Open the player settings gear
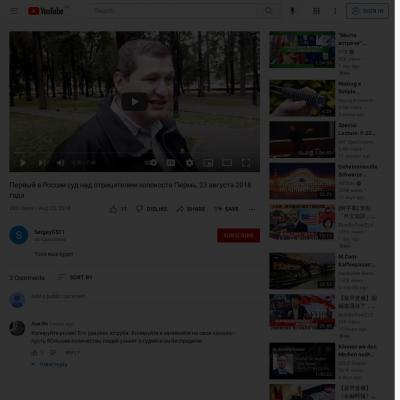This screenshot has width=400, height=400. coord(189,163)
